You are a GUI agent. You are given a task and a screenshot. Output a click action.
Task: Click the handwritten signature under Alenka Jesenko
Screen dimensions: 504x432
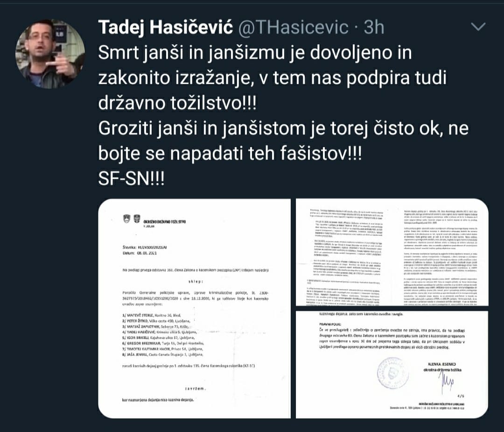pyautogui.click(x=448, y=382)
